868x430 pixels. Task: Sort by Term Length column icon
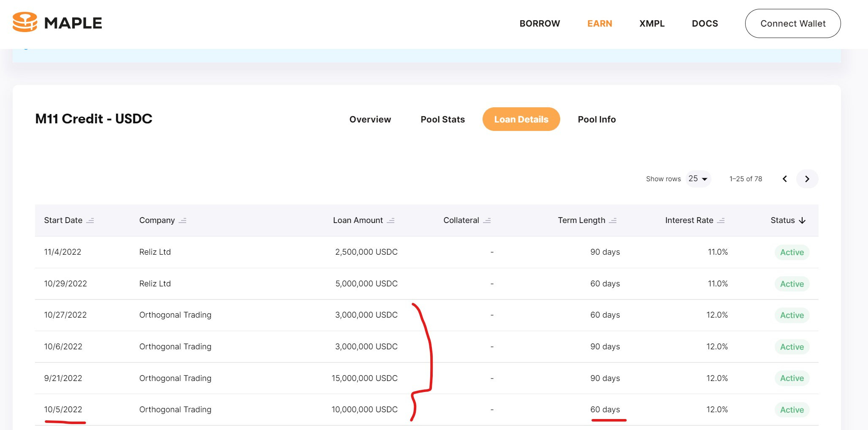point(613,220)
